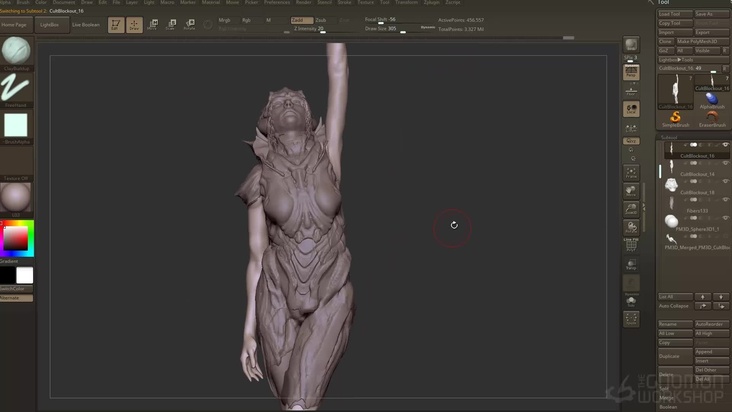The height and width of the screenshot is (412, 732).
Task: Select EraserBrush tool
Action: point(712,119)
